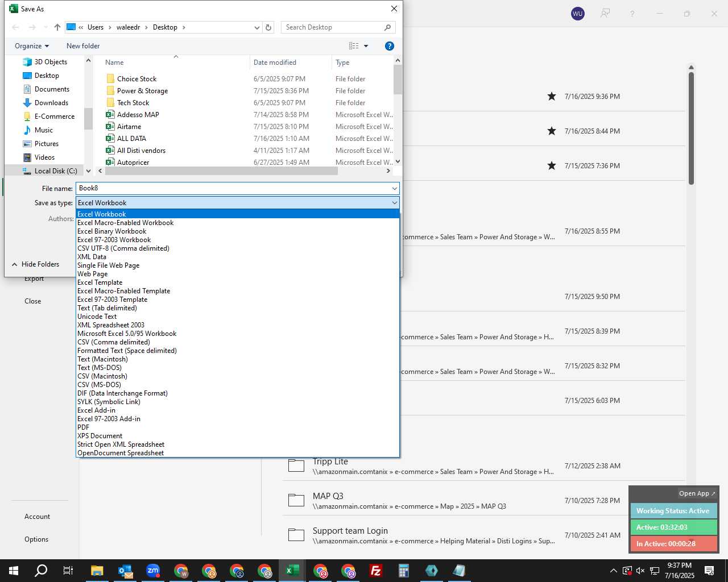Open Options in Excel backstage
The height and width of the screenshot is (582, 728).
pyautogui.click(x=36, y=539)
